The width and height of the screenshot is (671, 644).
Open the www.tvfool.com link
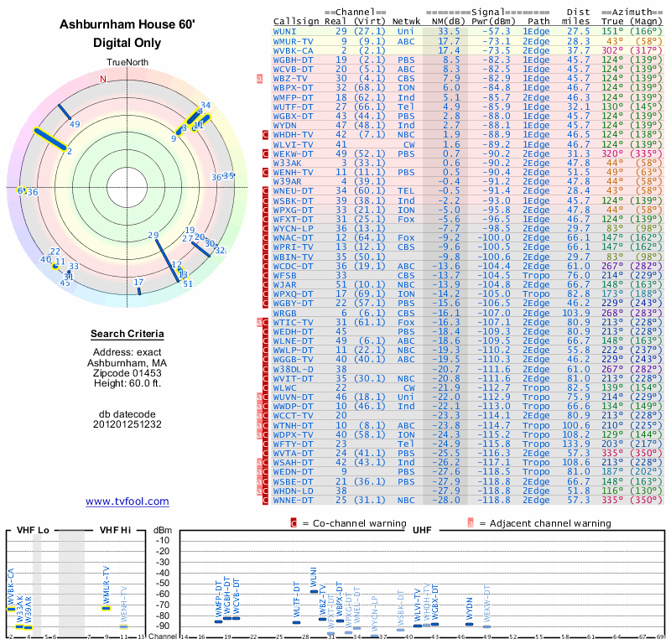coord(127,501)
